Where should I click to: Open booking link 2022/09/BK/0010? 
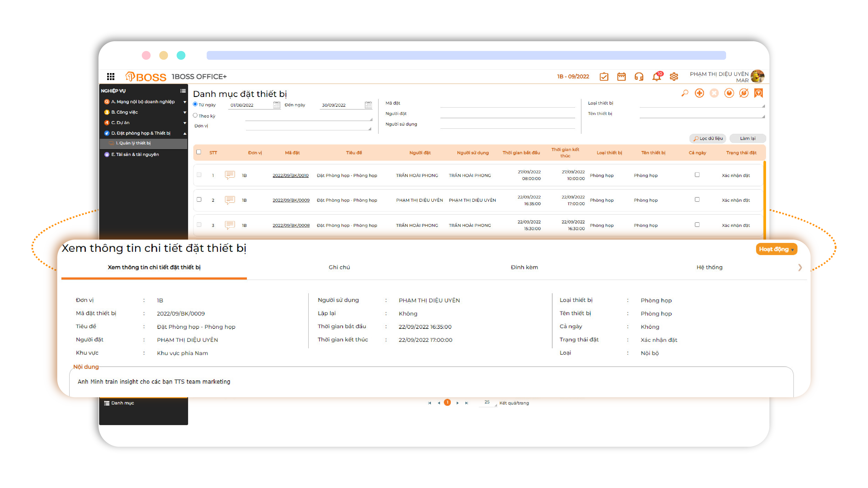(x=290, y=175)
